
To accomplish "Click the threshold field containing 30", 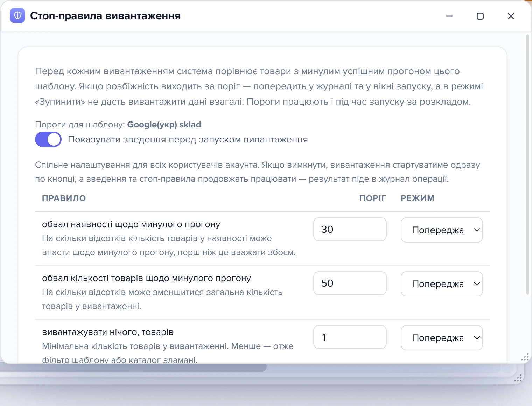I will click(350, 229).
